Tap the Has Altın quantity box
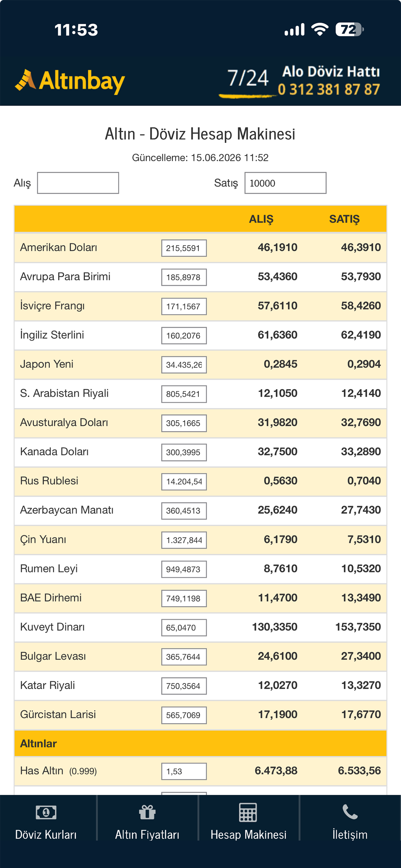401x868 pixels. pos(184,771)
